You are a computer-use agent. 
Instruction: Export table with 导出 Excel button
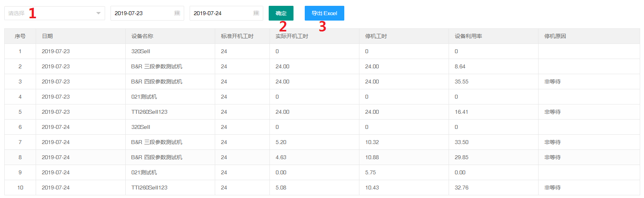pyautogui.click(x=324, y=13)
